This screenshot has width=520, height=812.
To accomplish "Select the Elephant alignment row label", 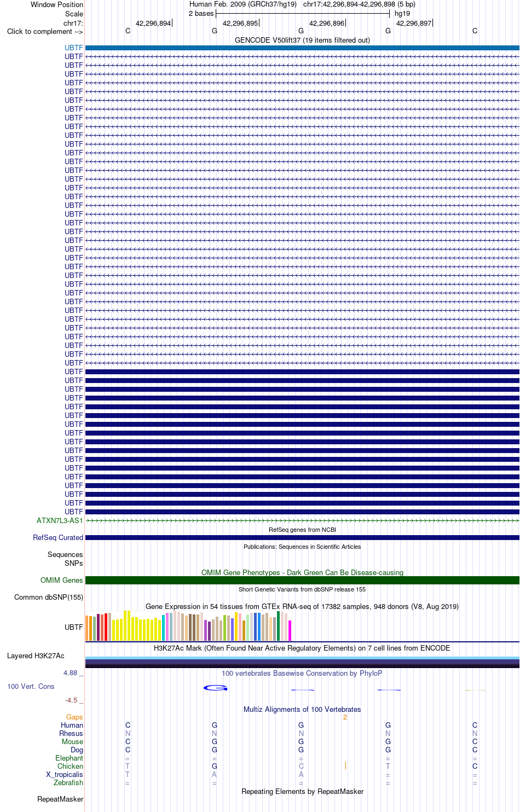I will pos(69,758).
